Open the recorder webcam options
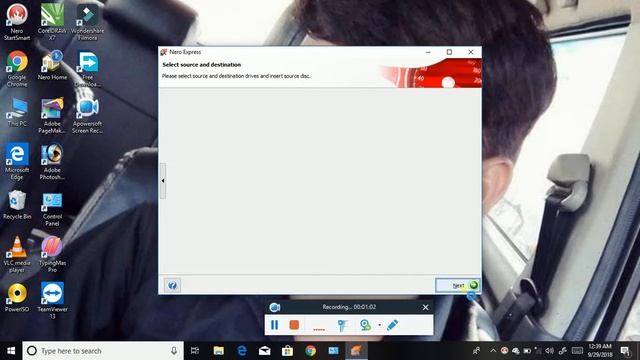640x360 pixels. (x=365, y=325)
